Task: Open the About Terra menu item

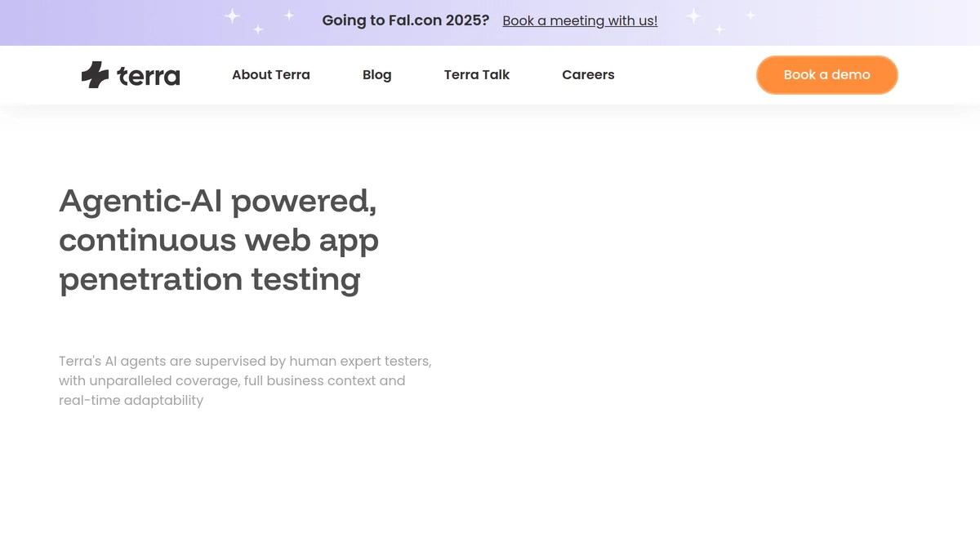Action: click(x=271, y=75)
